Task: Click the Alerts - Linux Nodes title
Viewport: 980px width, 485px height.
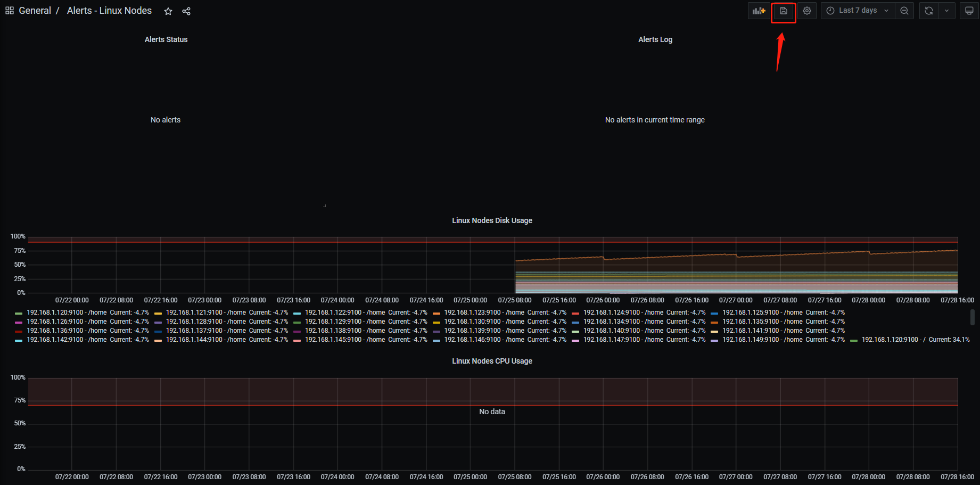Action: click(109, 11)
